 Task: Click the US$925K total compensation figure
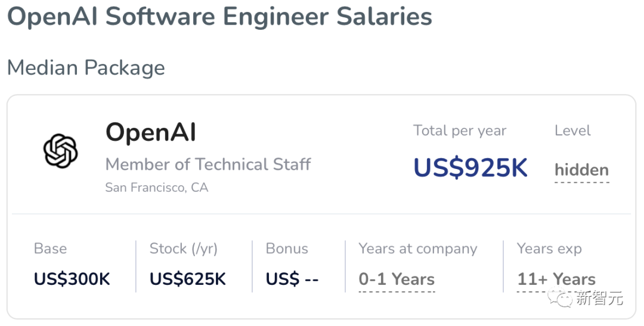[x=470, y=168]
